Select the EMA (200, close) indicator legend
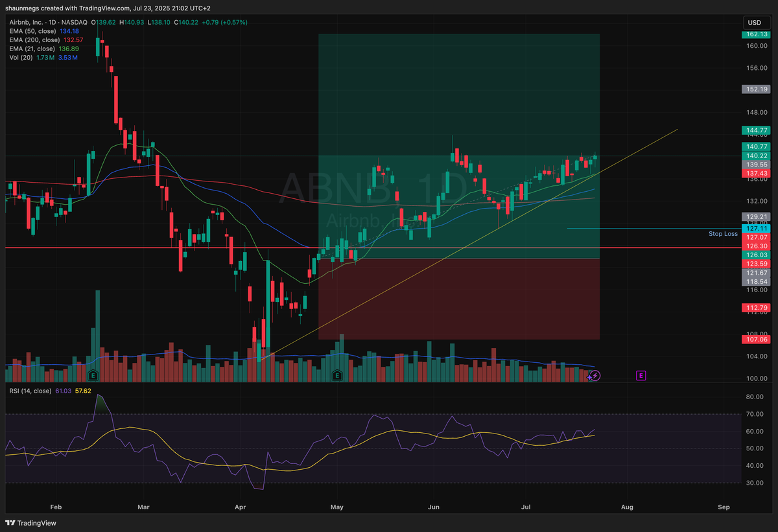The height and width of the screenshot is (532, 778). (34, 40)
